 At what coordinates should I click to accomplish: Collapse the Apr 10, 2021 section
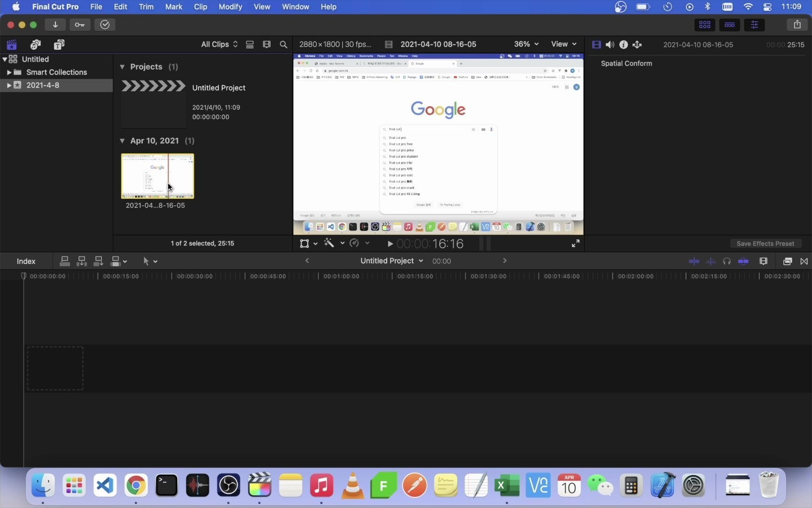(122, 141)
